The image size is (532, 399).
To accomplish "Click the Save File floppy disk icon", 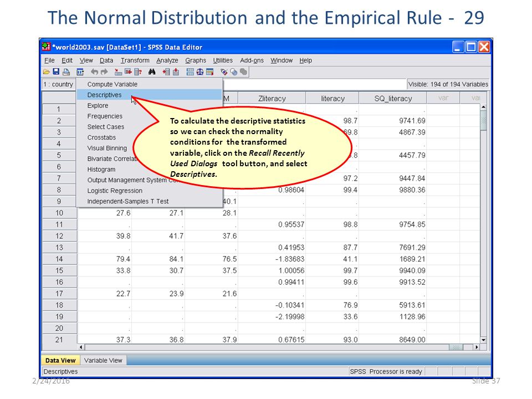I will tap(56, 72).
